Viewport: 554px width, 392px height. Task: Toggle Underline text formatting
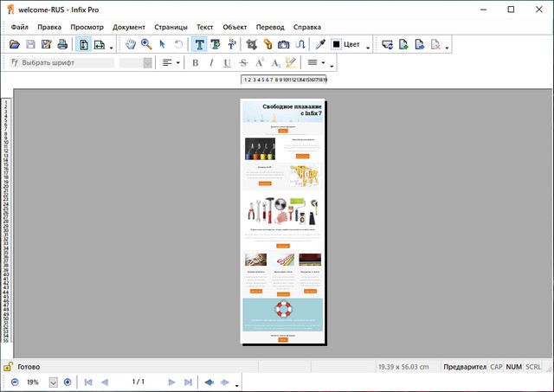(x=227, y=63)
